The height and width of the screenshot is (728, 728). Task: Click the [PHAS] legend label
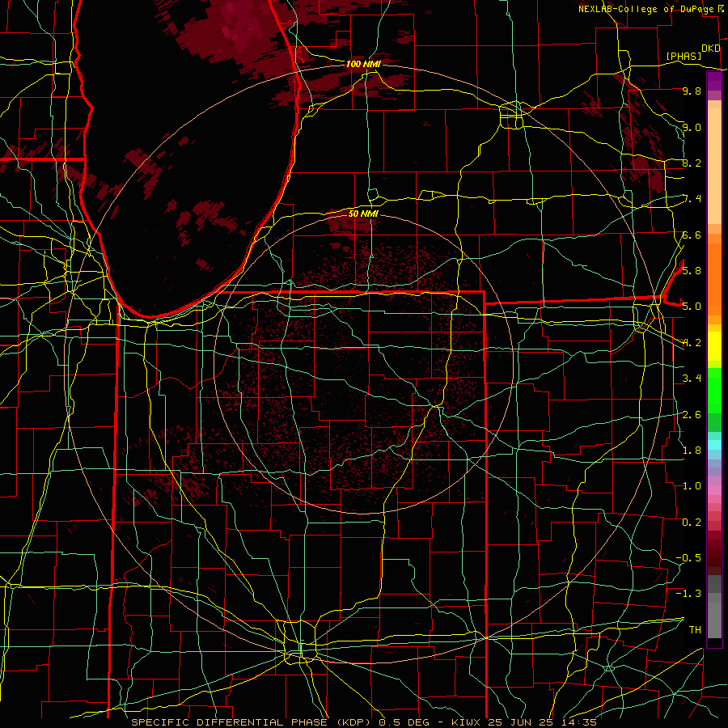pos(684,56)
